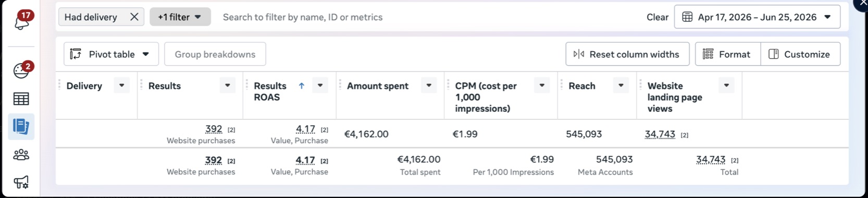This screenshot has width=868, height=198.
Task: Click the calendar icon in date range
Action: (x=687, y=17)
